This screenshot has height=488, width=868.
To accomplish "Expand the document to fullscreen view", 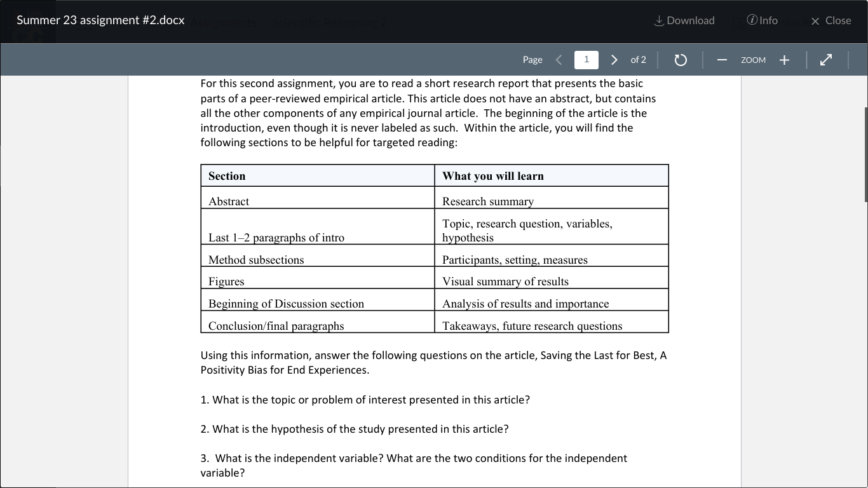I will (x=825, y=59).
